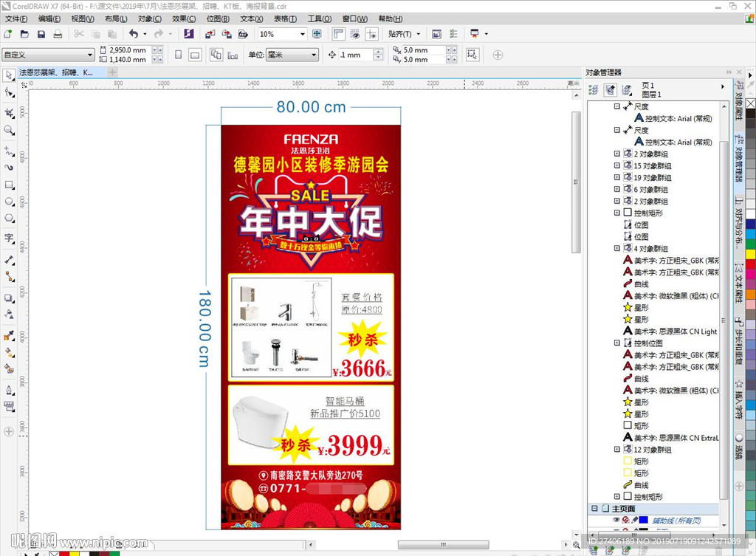Select the Shape edit tool
The width and height of the screenshot is (756, 556).
pyautogui.click(x=9, y=92)
